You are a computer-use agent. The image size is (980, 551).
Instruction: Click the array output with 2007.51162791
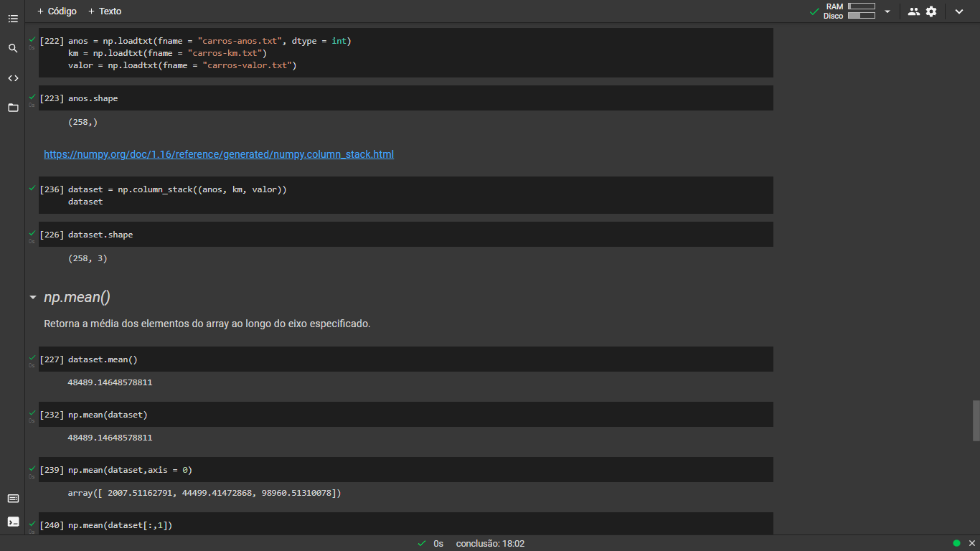204,493
